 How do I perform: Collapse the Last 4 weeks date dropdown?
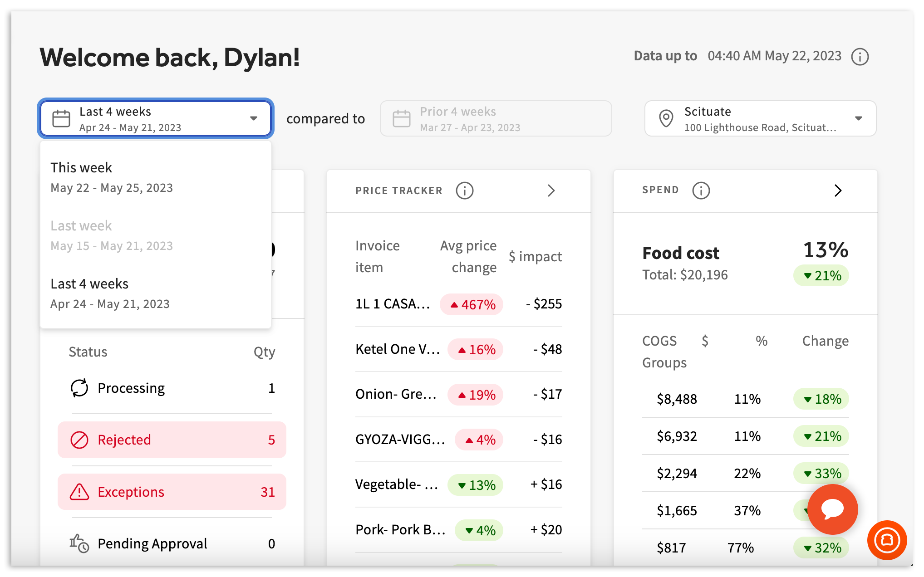click(x=253, y=118)
